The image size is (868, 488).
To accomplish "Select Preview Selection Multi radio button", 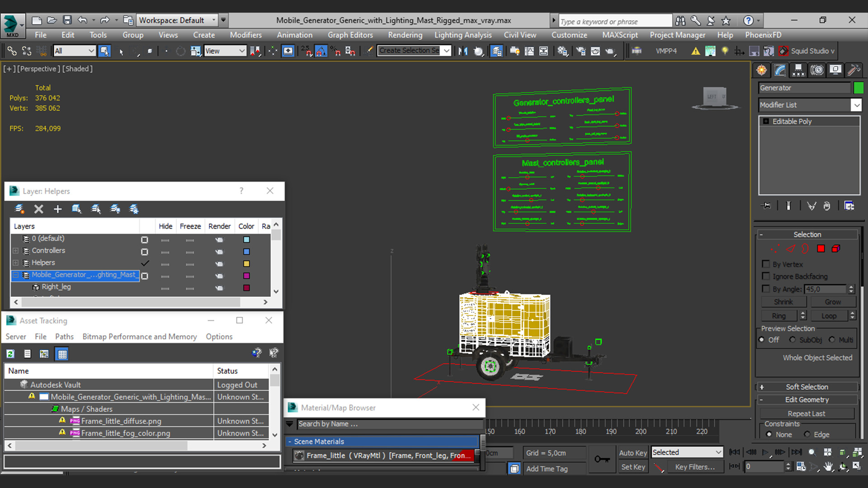I will point(832,340).
